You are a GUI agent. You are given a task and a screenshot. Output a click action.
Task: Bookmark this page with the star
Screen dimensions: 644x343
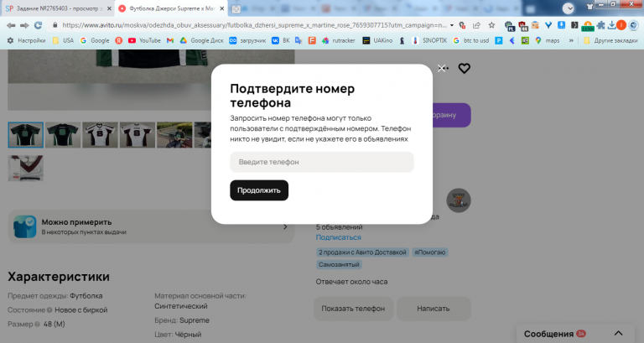pyautogui.click(x=491, y=25)
